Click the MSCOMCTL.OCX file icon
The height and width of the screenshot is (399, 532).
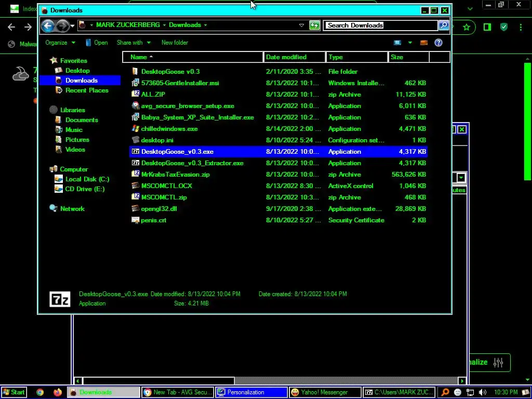coord(135,185)
